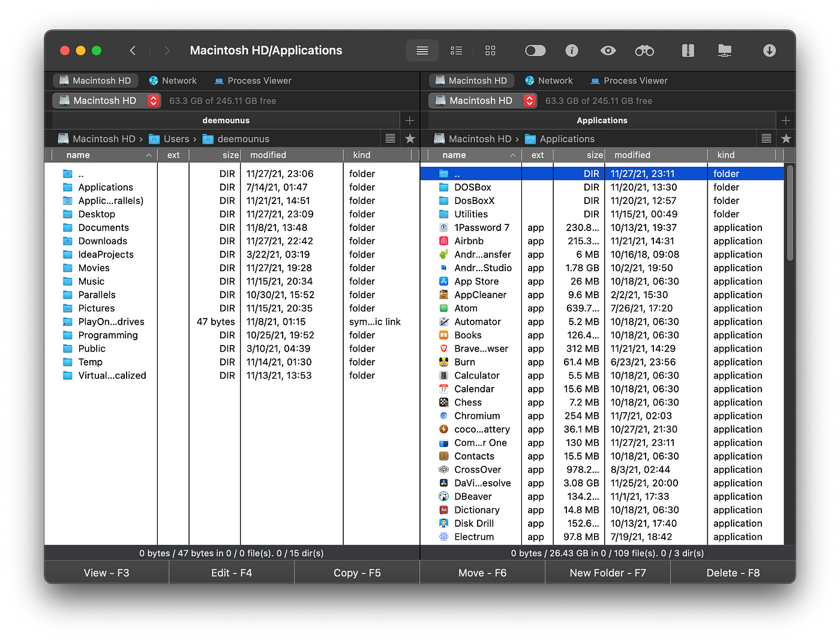Select the 1Password 7 app icon
The height and width of the screenshot is (642, 840).
[444, 228]
